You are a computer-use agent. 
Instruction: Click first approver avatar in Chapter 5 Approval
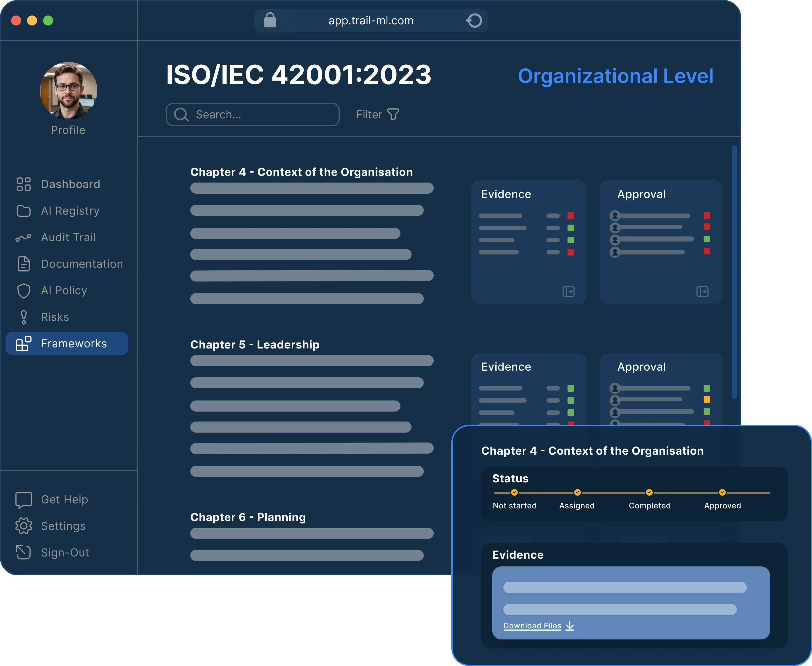615,388
